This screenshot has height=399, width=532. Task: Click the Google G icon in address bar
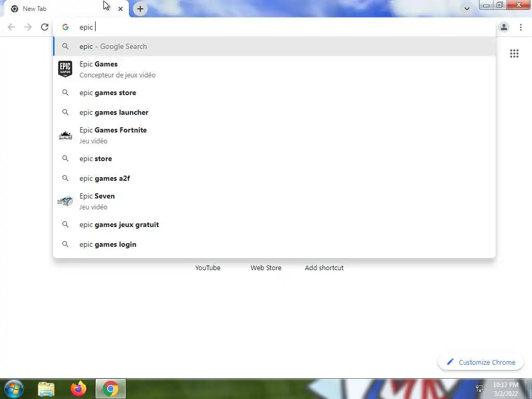tap(65, 27)
